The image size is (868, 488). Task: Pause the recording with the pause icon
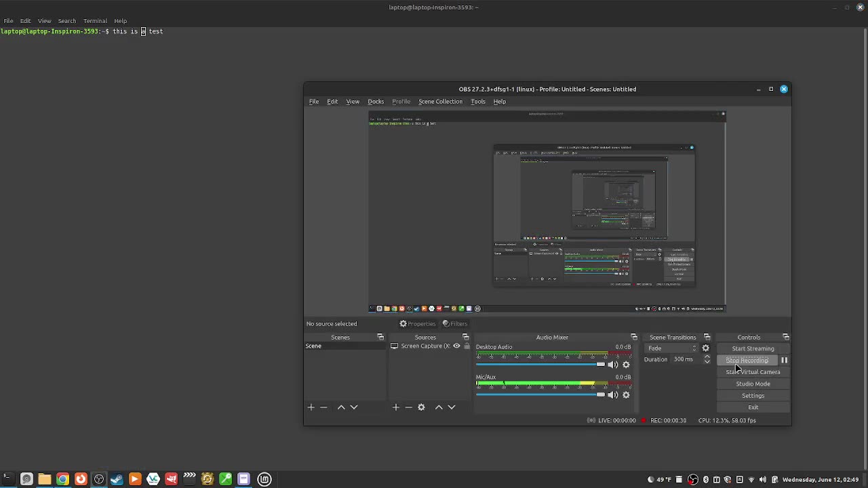coord(784,361)
